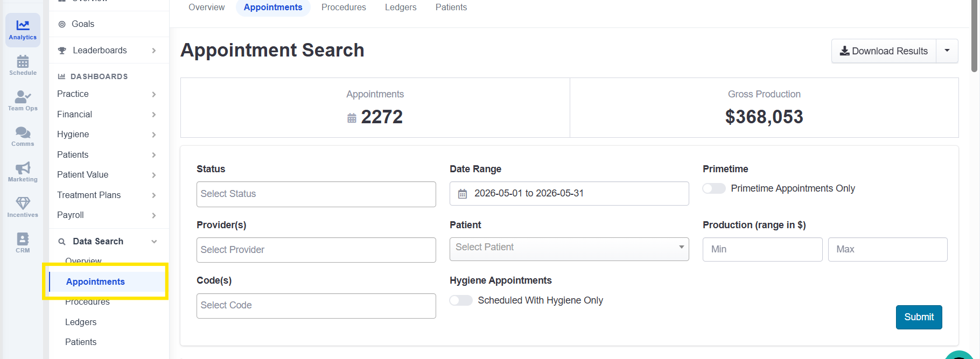Click the Leaderboards trophy icon
This screenshot has height=359, width=980.
coord(62,51)
